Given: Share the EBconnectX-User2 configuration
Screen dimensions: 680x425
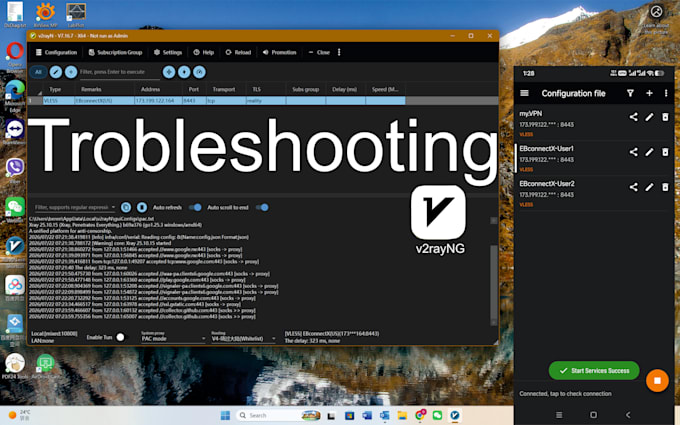Looking at the screenshot, I should [634, 187].
